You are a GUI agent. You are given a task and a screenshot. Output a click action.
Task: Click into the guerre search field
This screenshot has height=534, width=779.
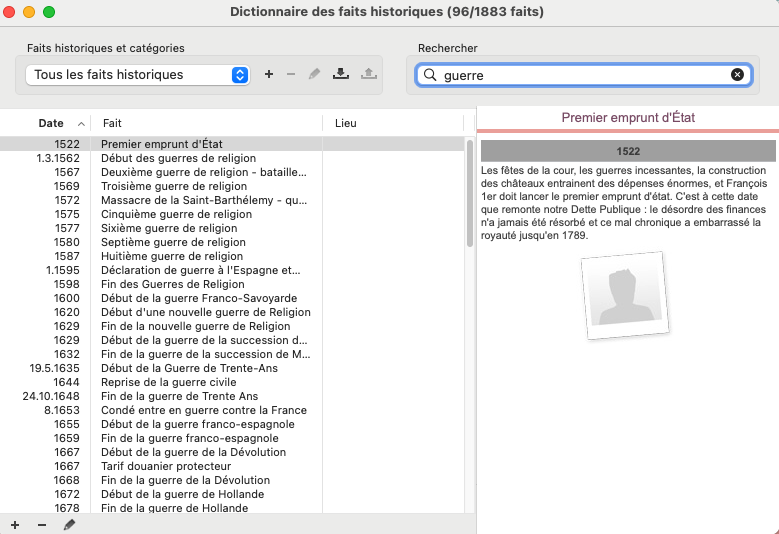(584, 75)
